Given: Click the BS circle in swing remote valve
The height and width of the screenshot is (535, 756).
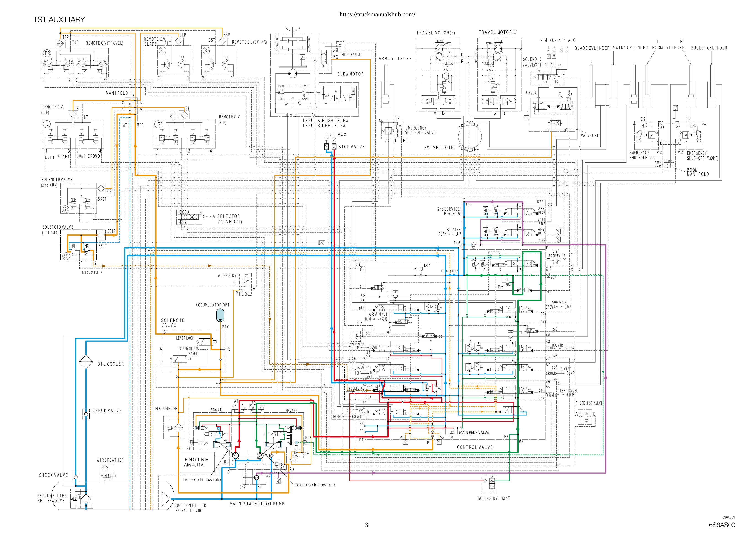Looking at the screenshot, I should (206, 50).
